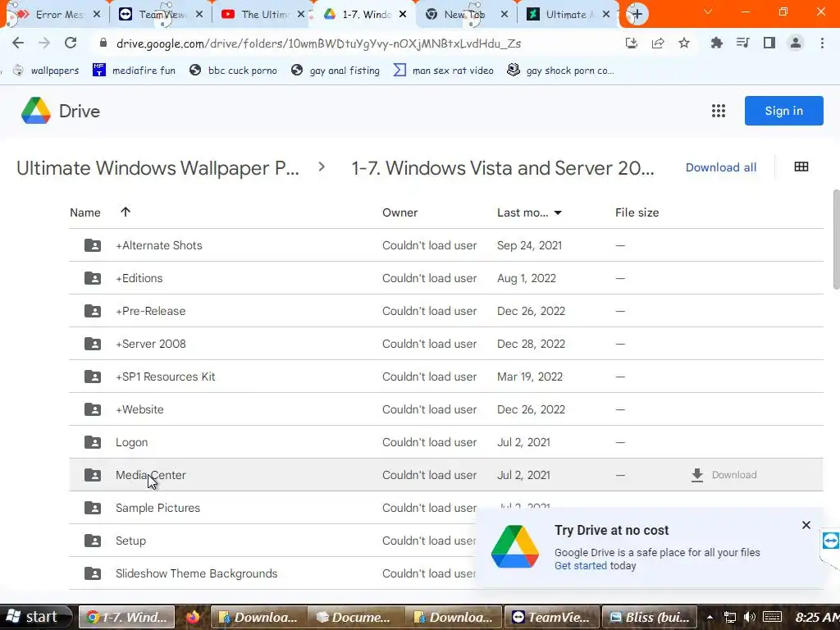840x630 pixels.
Task: Click the address bar URL field
Action: [354, 43]
